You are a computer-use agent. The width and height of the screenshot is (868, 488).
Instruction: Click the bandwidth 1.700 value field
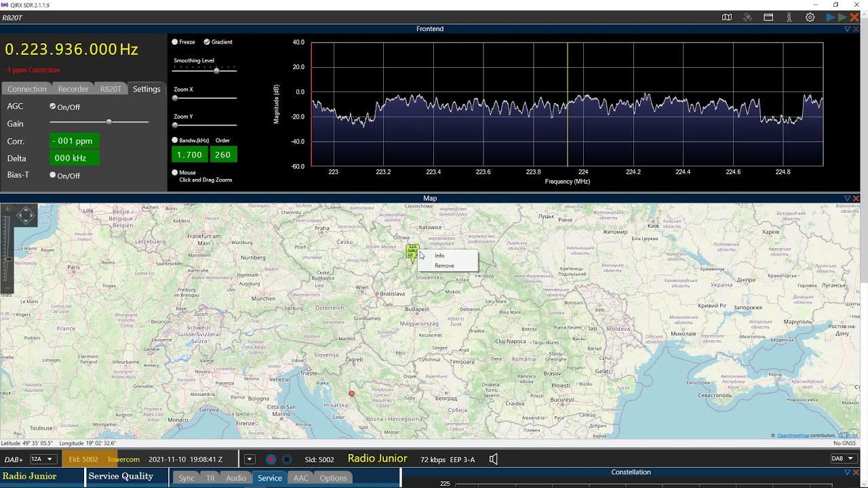189,155
